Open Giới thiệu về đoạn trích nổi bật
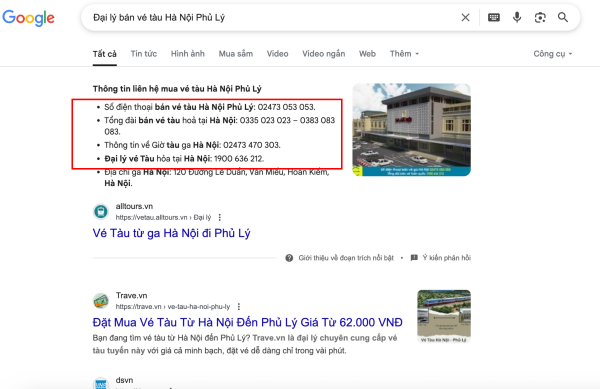Image resolution: width=600 pixels, height=389 pixels. coord(346,258)
